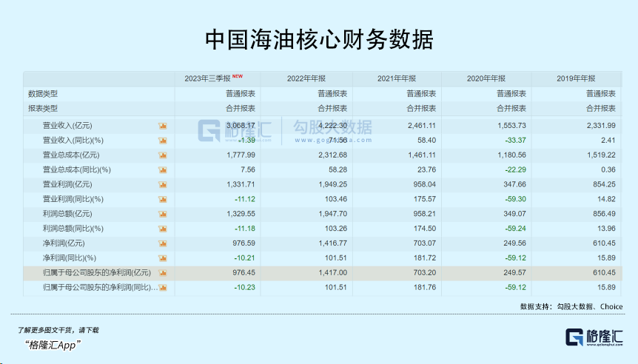Open the 净利润(同比)(%) chart icon
The height and width of the screenshot is (364, 638).
click(163, 257)
